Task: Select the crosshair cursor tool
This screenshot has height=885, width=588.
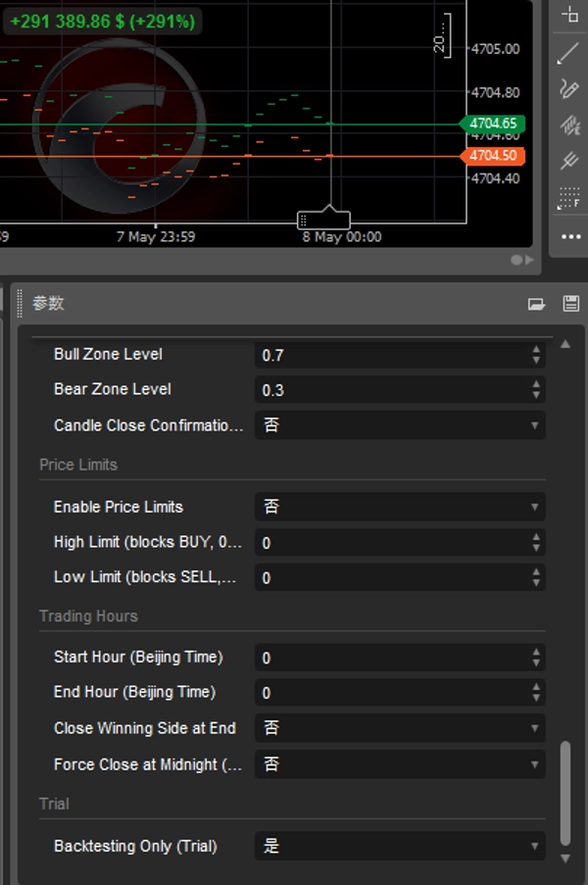Action: coord(569,14)
